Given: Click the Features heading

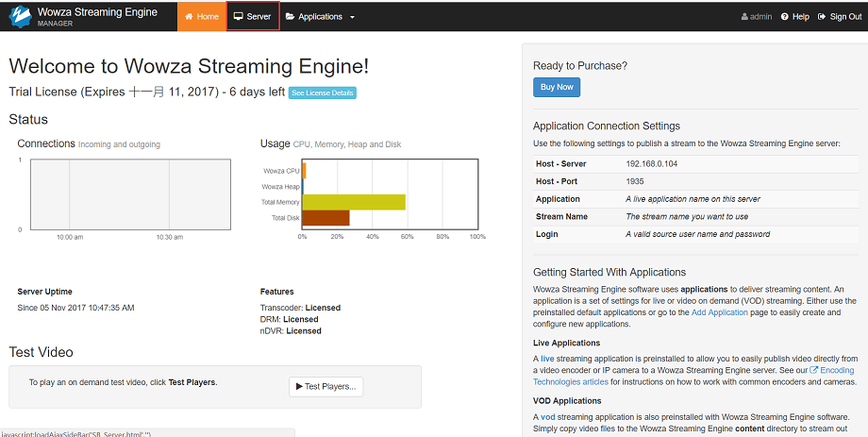Looking at the screenshot, I should click(276, 292).
